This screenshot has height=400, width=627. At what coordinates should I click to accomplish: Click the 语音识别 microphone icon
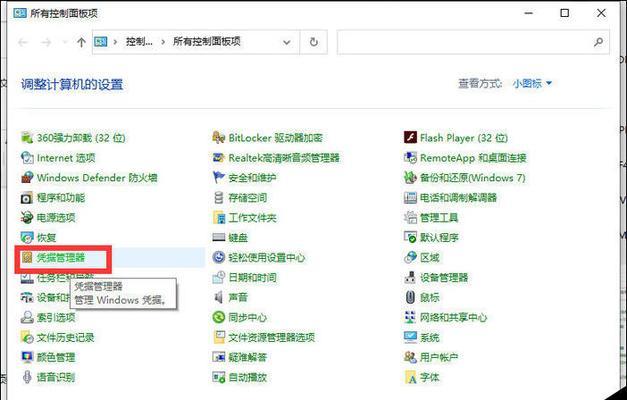27,377
